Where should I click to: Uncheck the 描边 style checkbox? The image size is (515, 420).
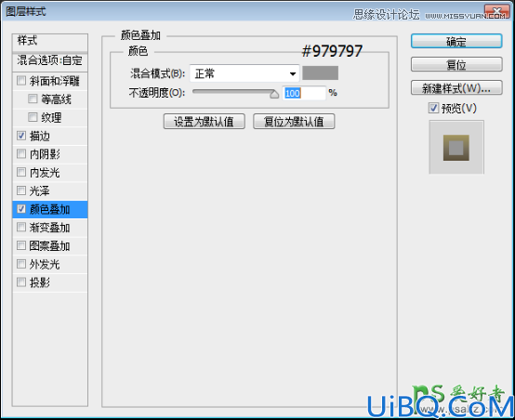pyautogui.click(x=21, y=136)
